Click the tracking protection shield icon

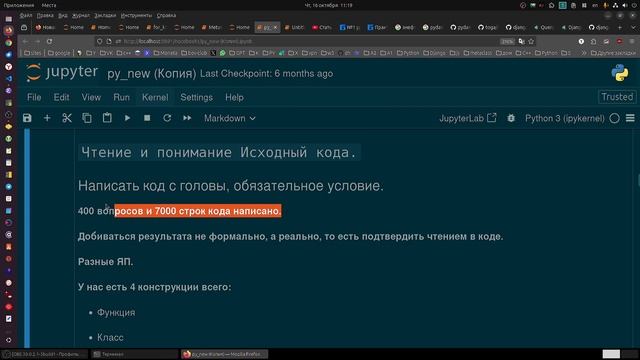(99, 41)
